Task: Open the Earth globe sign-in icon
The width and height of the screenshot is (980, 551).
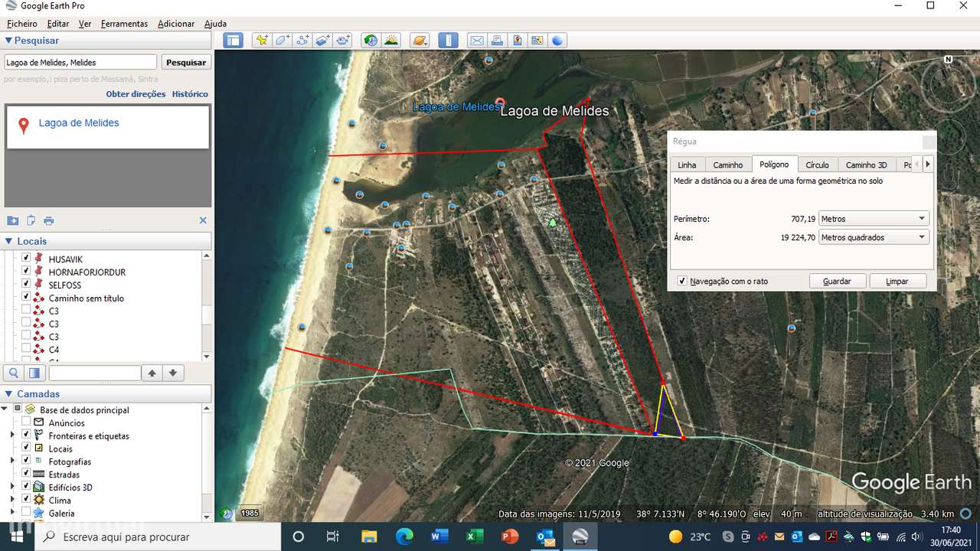Action: click(x=557, y=40)
